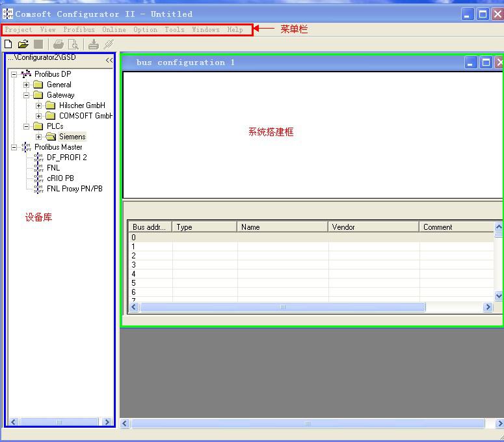Collapse the Gateway folder node
This screenshot has width=504, height=442.
click(27, 95)
